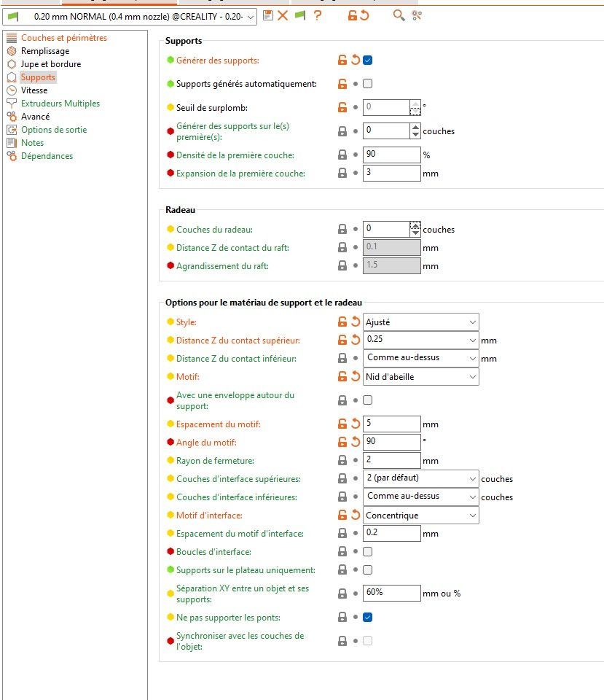Click the orange unlock icon in top toolbar
The height and width of the screenshot is (700, 604).
[353, 15]
